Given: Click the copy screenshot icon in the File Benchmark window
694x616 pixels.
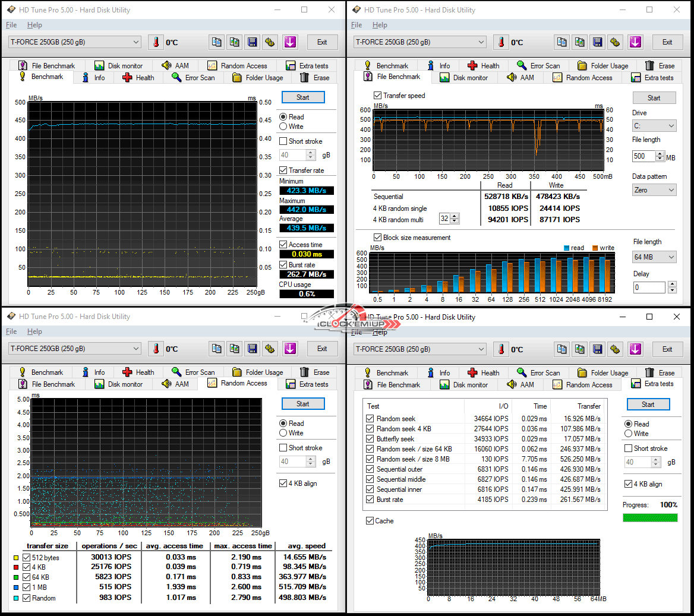Looking at the screenshot, I should pos(580,42).
